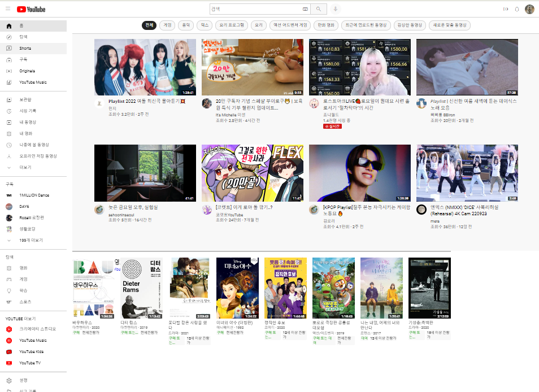The image size is (539, 392).
Task: Go to Home in the sidebar
Action: [33, 26]
